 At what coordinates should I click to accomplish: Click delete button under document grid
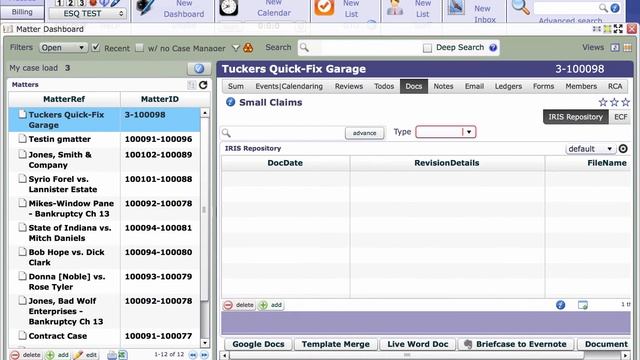[x=239, y=305]
